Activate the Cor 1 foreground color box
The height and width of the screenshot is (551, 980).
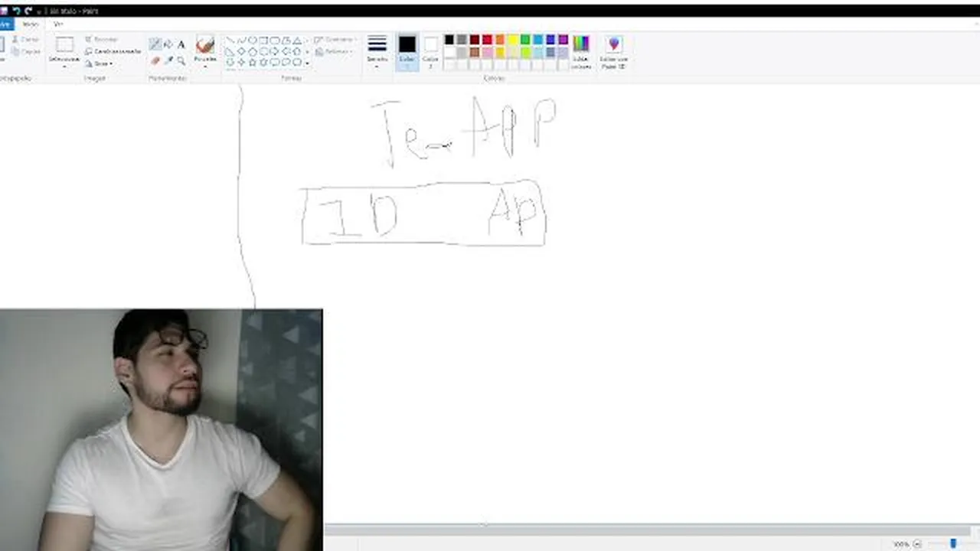coord(407,52)
